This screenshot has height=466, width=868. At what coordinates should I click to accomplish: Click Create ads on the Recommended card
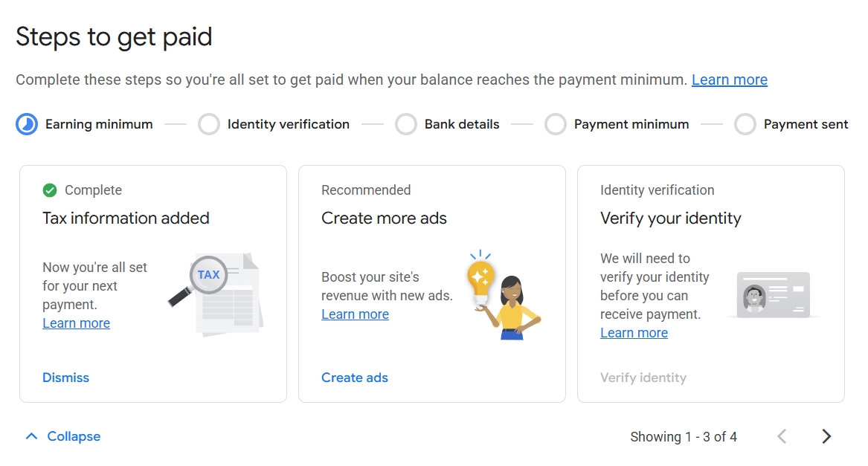(354, 378)
